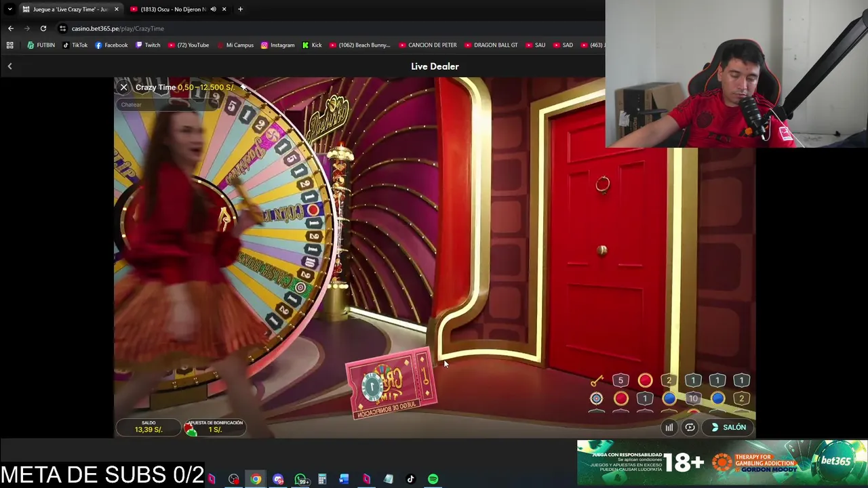Select the 10 result in history

coord(692,399)
